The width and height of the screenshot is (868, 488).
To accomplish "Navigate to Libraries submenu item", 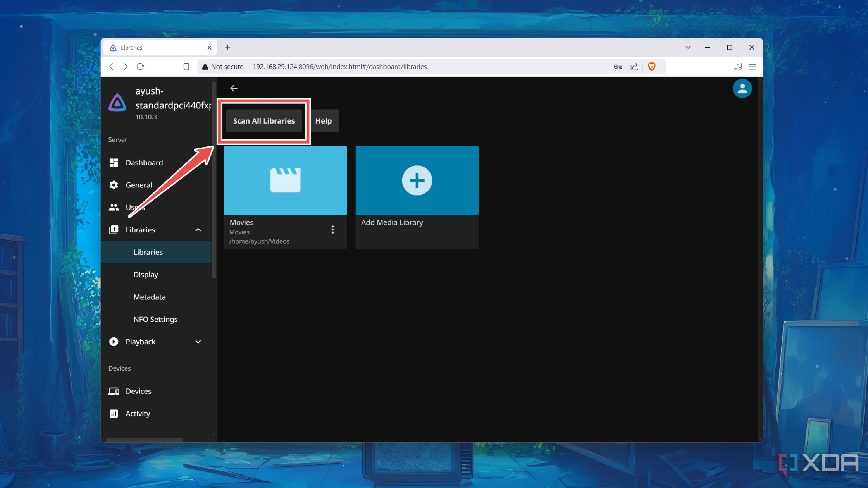I will pyautogui.click(x=148, y=251).
